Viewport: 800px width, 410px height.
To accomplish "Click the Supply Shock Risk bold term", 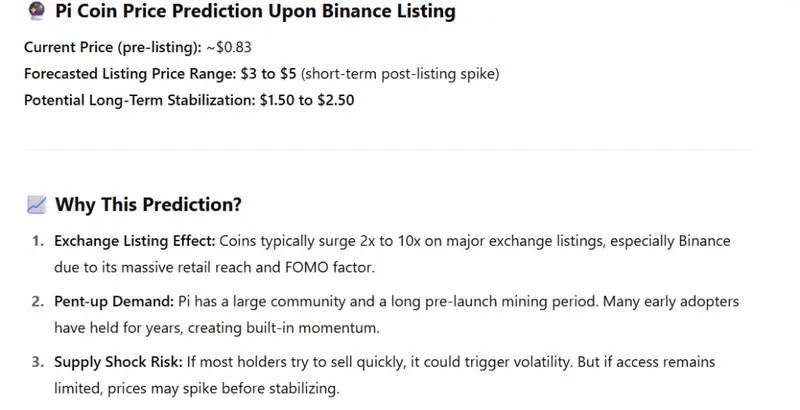I will coord(118,362).
